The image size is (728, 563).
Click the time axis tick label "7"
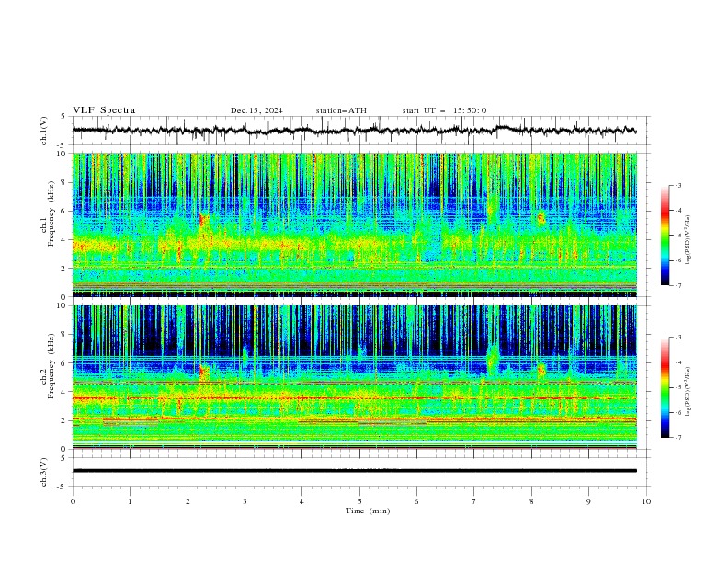point(474,501)
